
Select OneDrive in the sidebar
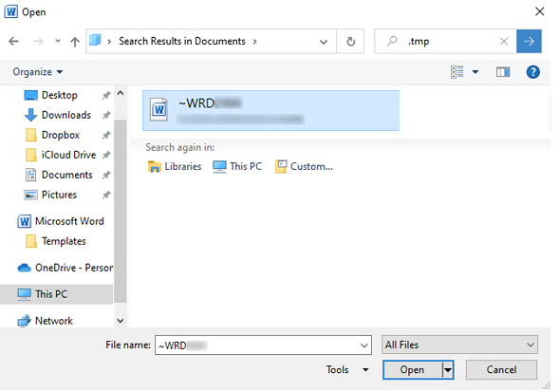[65, 268]
